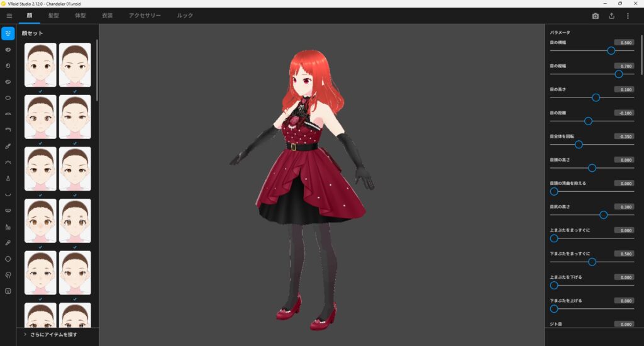Open the hamburger main menu

(9, 16)
